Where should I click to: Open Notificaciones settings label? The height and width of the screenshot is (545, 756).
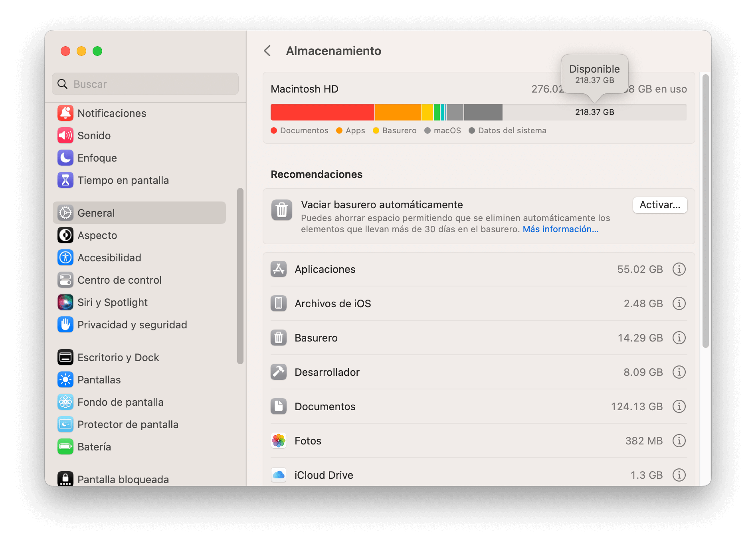tap(112, 113)
